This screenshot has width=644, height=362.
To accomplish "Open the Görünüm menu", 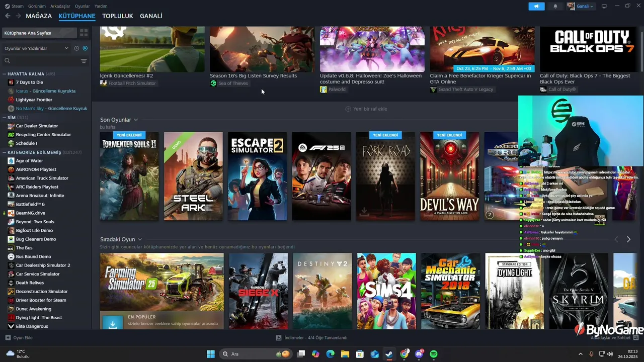I will pyautogui.click(x=37, y=6).
